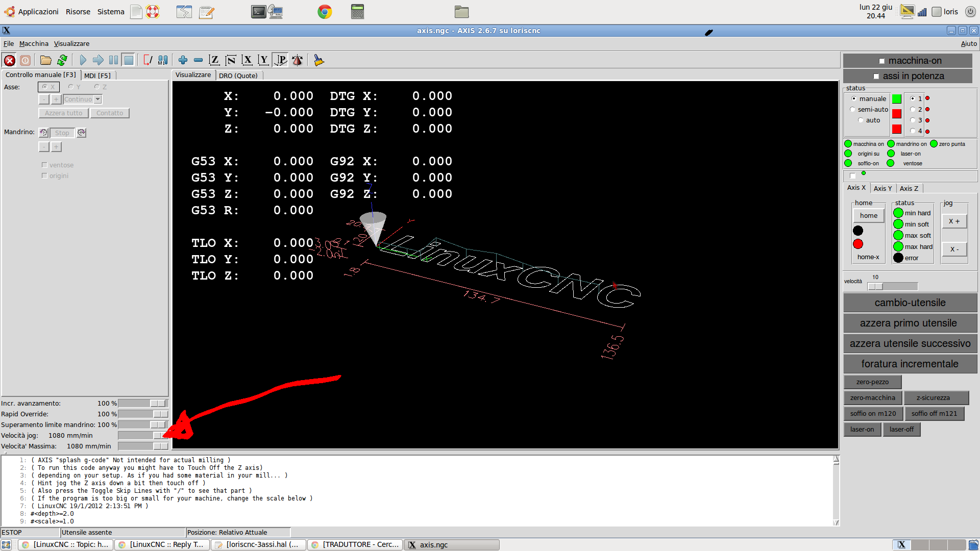Toggle the machine power icon
Screen dimensions: 980x551
click(25, 61)
